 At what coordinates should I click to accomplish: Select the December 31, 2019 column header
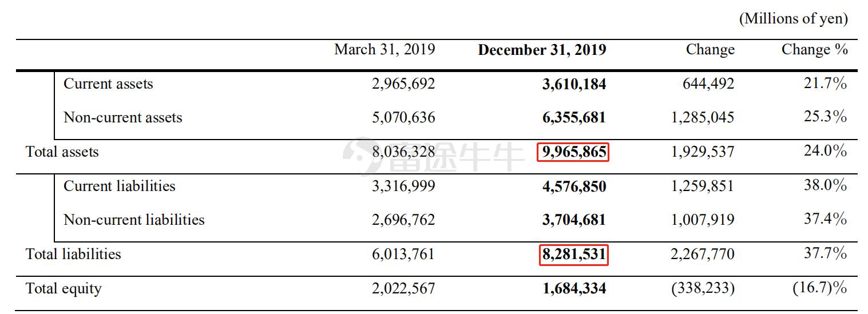[x=542, y=50]
